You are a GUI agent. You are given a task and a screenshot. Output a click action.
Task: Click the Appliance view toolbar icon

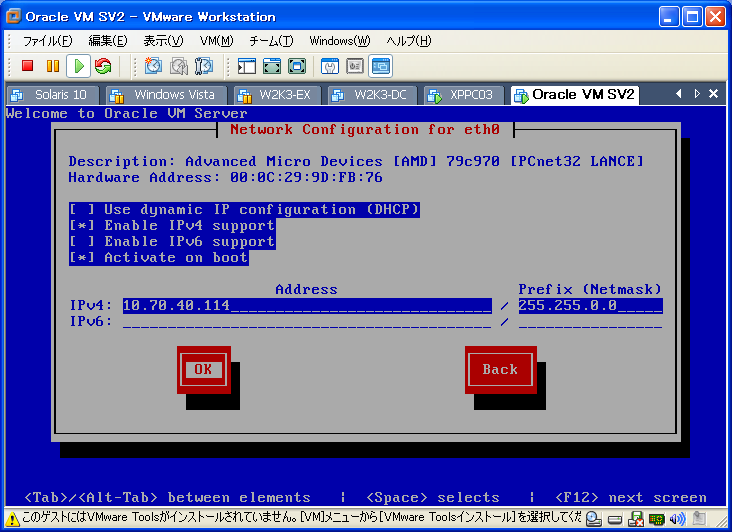(355, 66)
